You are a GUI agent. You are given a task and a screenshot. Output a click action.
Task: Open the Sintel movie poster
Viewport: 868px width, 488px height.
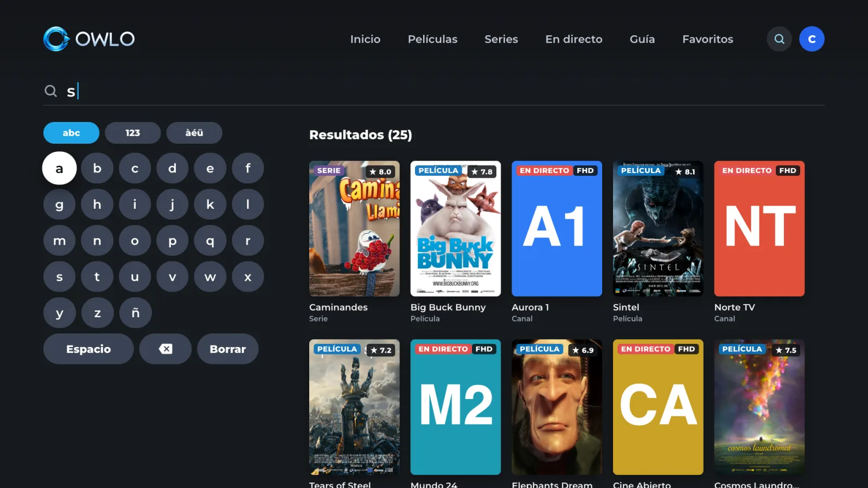click(x=658, y=228)
